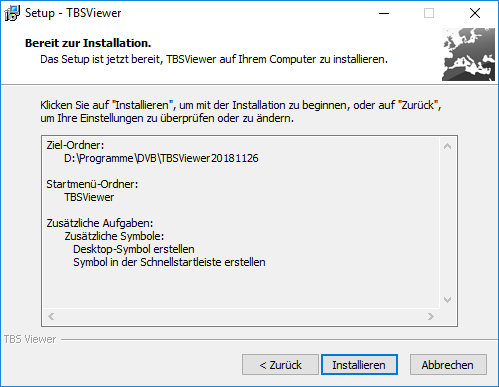This screenshot has width=499, height=387.
Task: Click the "Bereit zur Installation." heading
Action: (x=88, y=43)
